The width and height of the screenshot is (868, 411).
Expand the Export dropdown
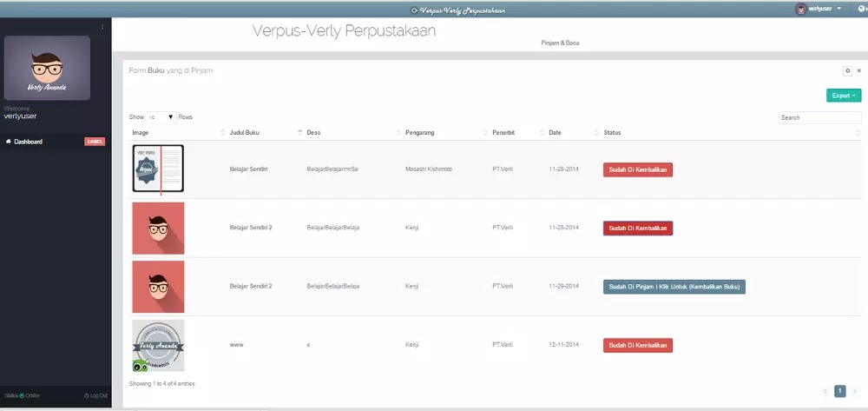[x=844, y=96]
